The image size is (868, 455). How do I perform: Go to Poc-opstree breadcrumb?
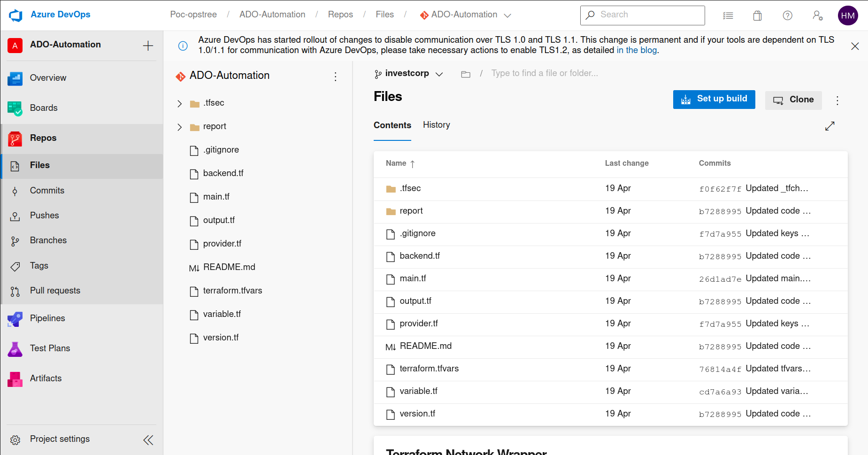point(193,15)
